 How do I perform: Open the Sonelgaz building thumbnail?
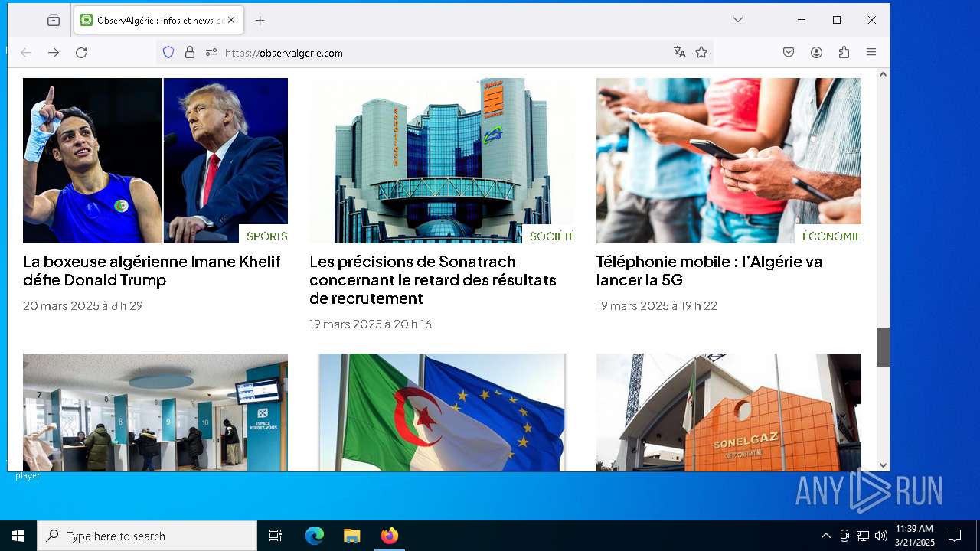click(x=729, y=412)
